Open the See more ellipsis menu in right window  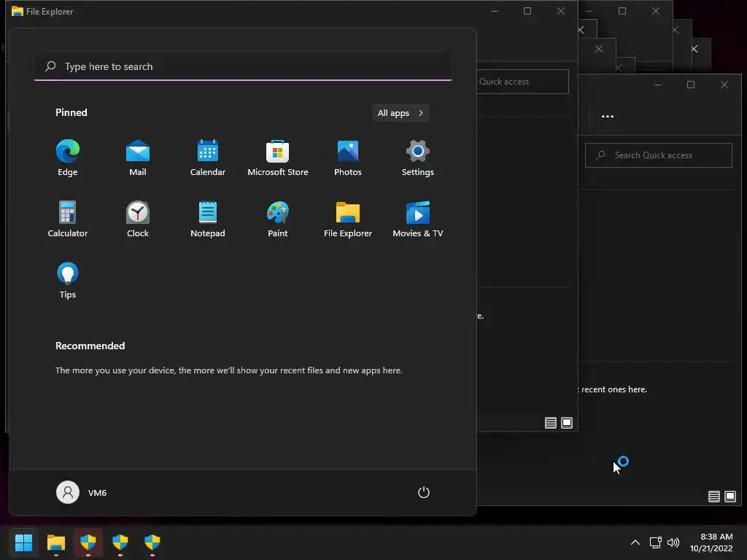coord(608,116)
